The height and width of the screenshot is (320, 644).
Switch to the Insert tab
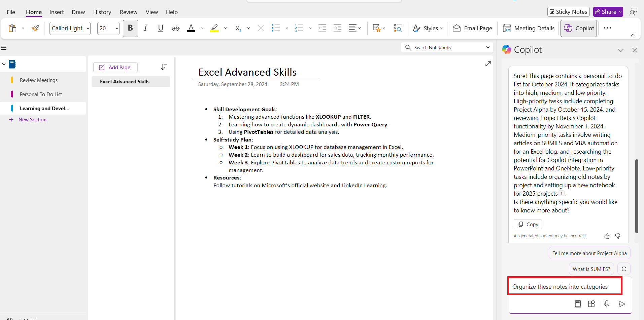click(x=57, y=12)
